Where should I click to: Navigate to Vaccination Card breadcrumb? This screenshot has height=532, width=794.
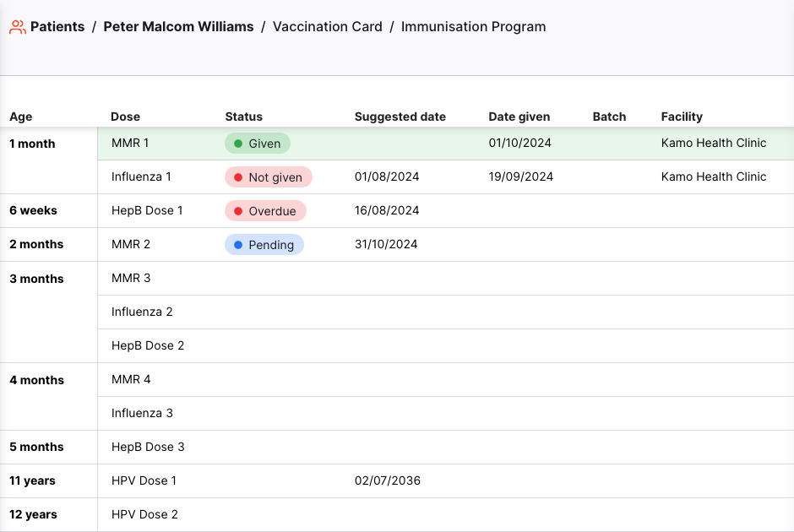327,27
